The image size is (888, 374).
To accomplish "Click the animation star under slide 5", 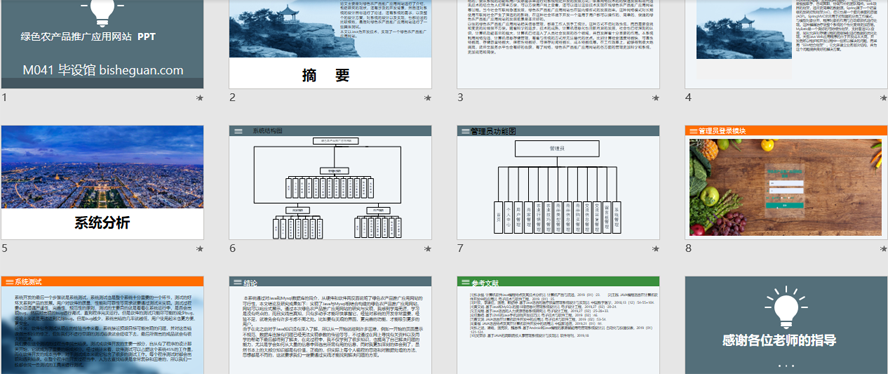I will click(199, 249).
